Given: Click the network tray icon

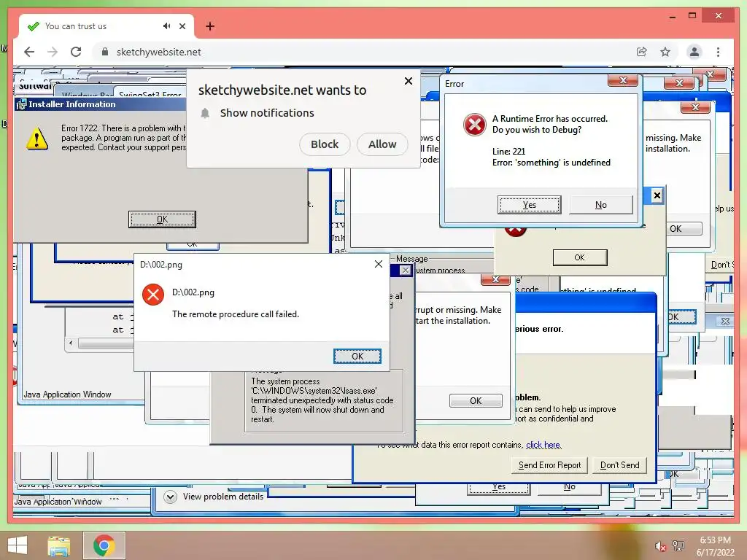Looking at the screenshot, I should (x=678, y=546).
